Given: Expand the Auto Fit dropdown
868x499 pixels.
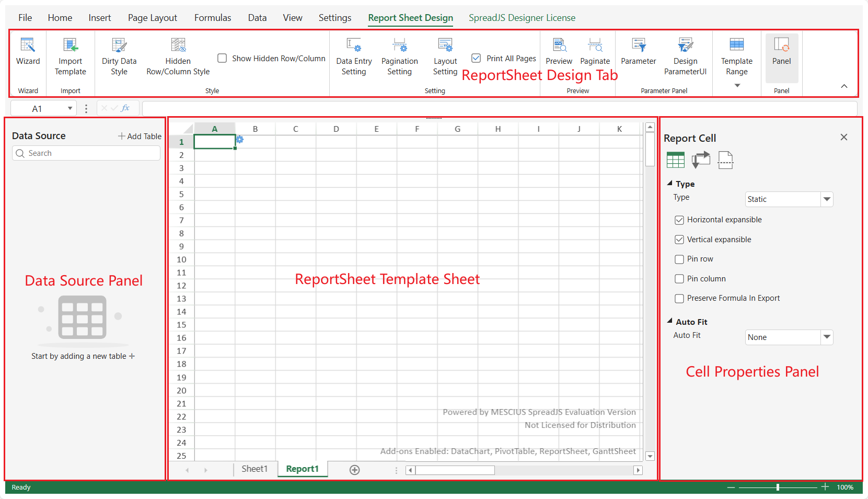Looking at the screenshot, I should coord(826,337).
